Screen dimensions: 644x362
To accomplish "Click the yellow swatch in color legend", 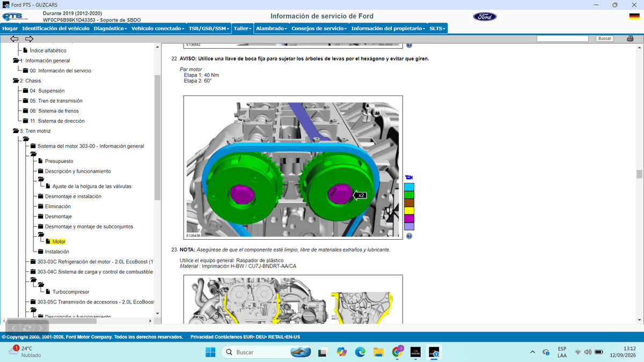I will tap(409, 211).
